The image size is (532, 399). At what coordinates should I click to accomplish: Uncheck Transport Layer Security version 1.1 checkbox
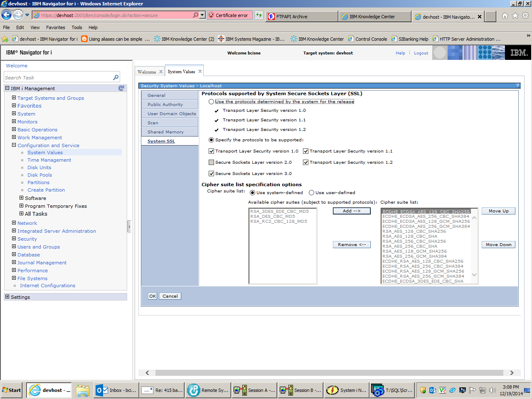(x=305, y=151)
